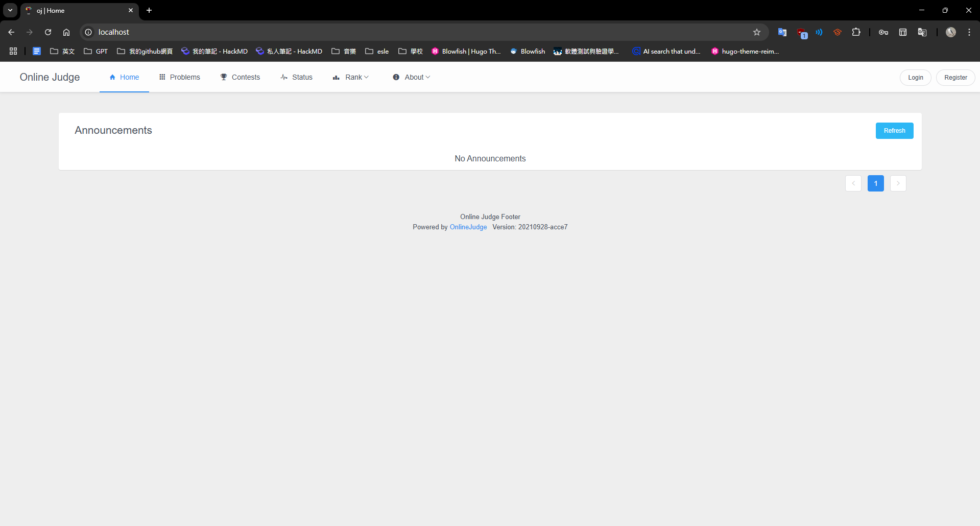This screenshot has width=980, height=526.
Task: Bookmark this page with the star icon
Action: [x=757, y=32]
